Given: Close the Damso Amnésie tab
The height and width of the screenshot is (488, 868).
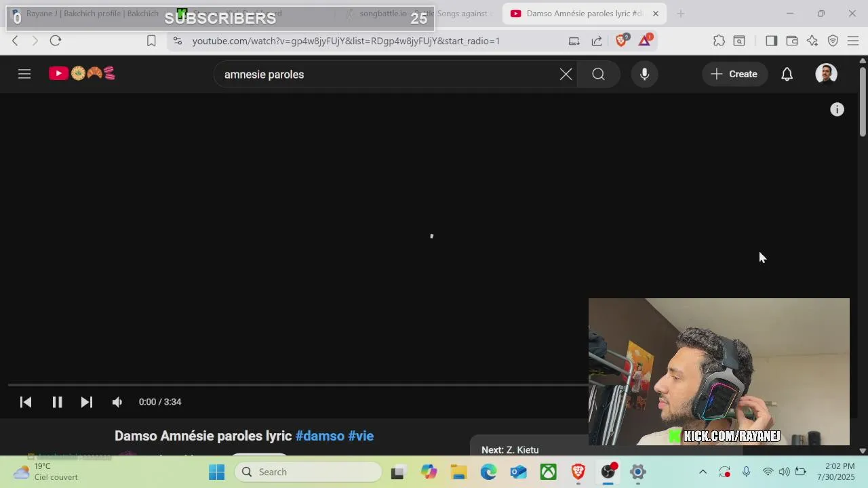Looking at the screenshot, I should click(x=655, y=14).
